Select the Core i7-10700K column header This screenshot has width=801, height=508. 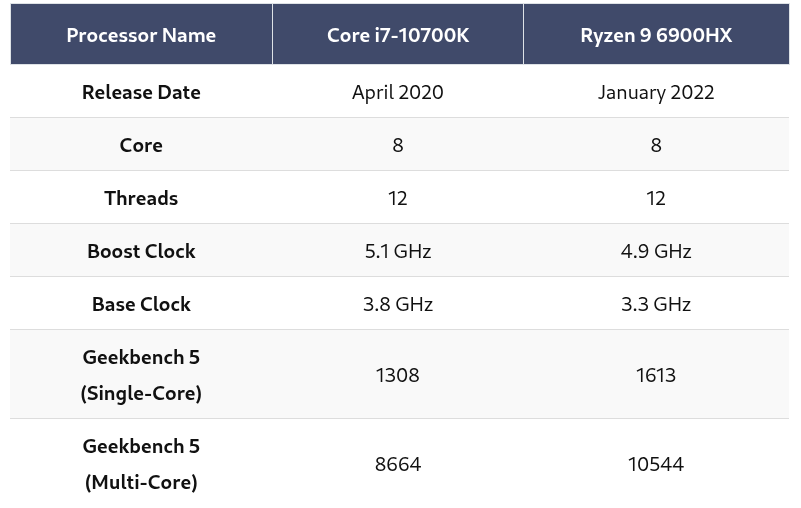point(398,35)
